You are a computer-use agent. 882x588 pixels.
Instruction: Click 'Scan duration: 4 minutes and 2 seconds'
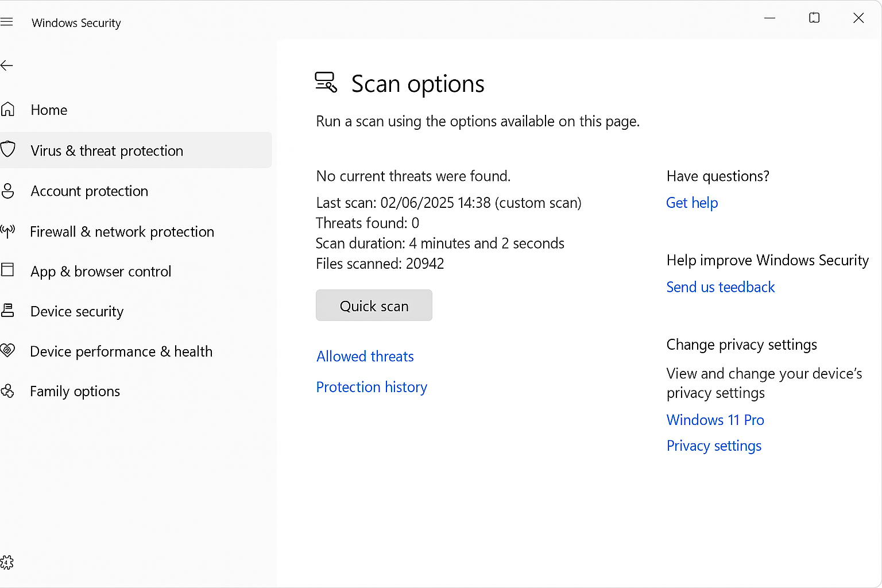coord(440,243)
